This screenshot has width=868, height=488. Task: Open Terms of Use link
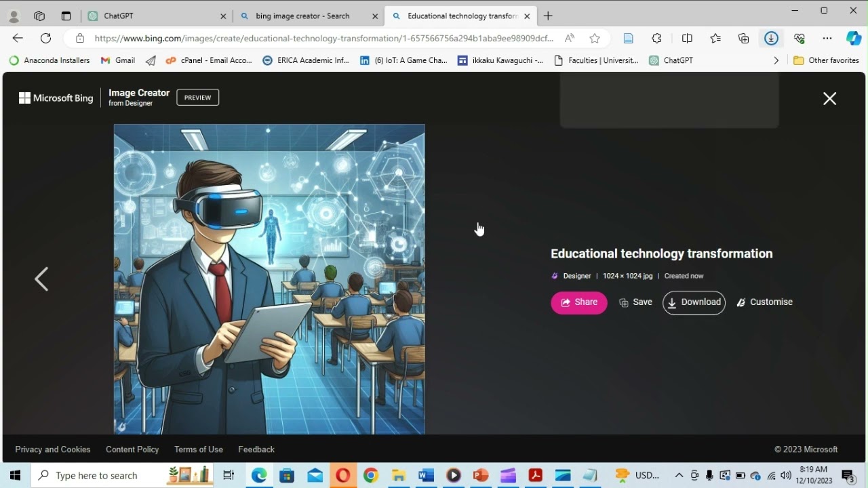click(x=198, y=449)
